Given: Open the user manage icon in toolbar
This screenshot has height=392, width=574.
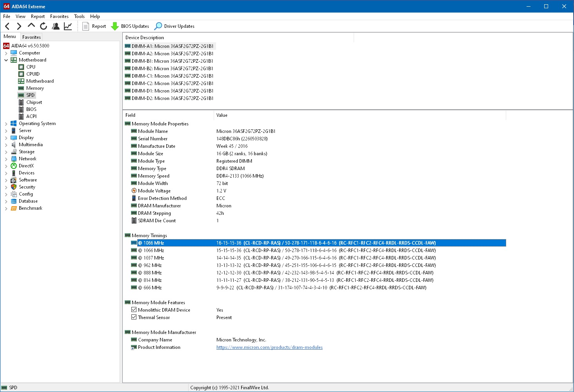Looking at the screenshot, I should coord(56,26).
